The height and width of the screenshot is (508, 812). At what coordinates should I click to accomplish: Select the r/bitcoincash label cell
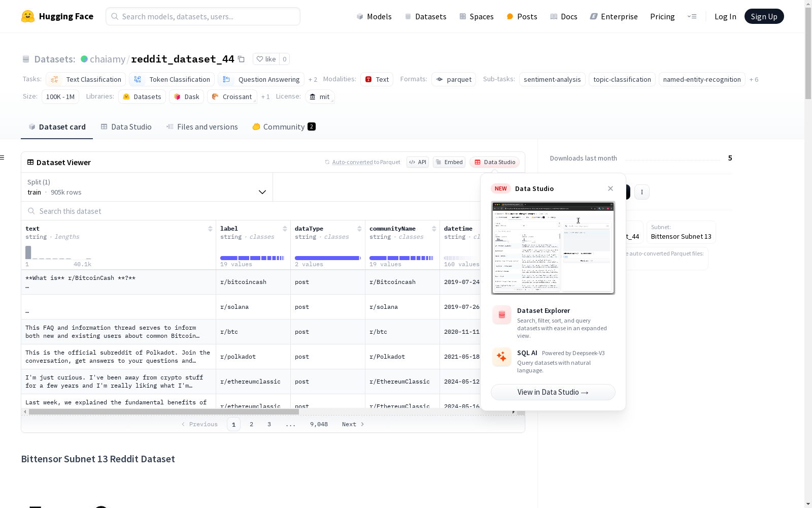pos(253,282)
